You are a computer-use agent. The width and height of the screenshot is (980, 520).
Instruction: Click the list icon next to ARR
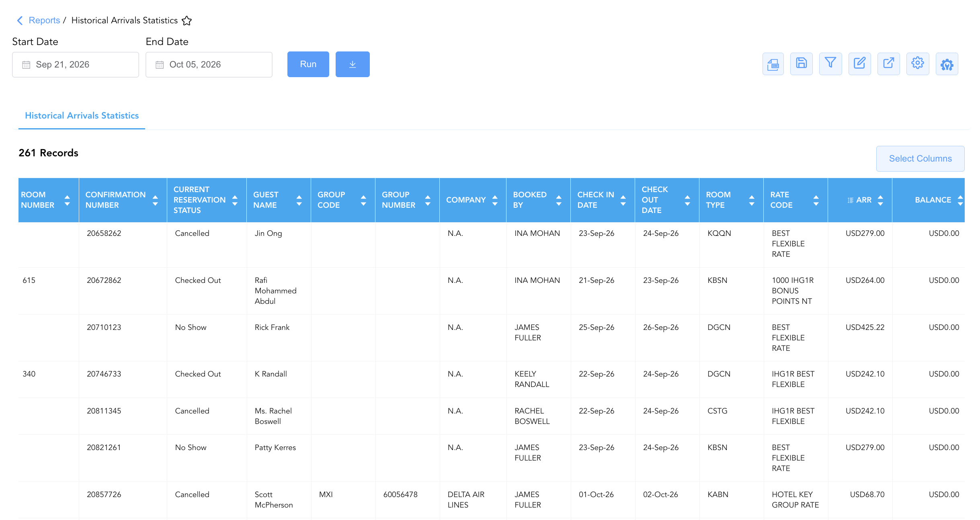[x=850, y=200]
